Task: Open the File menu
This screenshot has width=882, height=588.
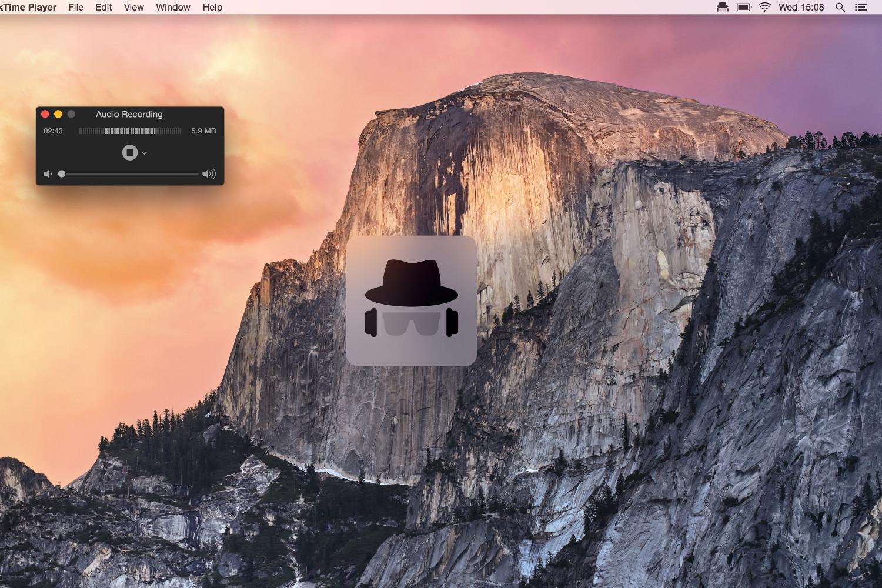Action: click(76, 7)
